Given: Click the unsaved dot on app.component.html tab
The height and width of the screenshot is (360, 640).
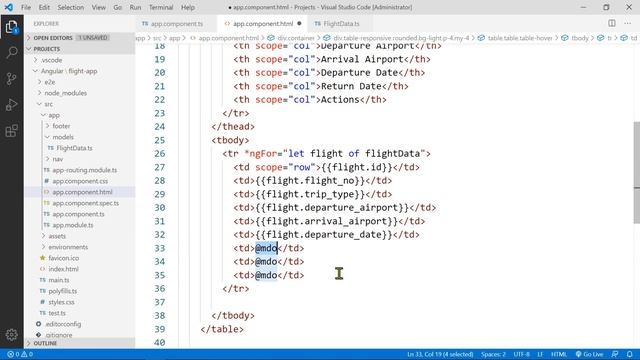Looking at the screenshot, I should point(299,24).
